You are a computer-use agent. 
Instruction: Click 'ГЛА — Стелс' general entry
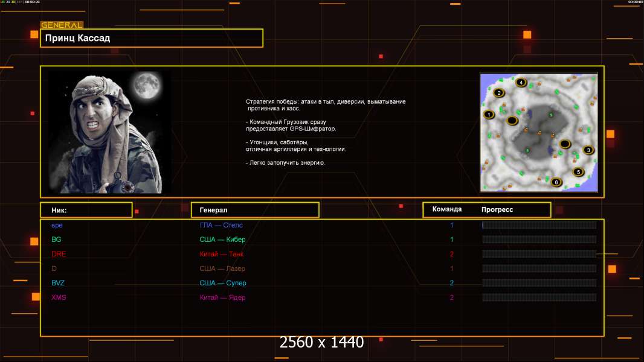[221, 225]
